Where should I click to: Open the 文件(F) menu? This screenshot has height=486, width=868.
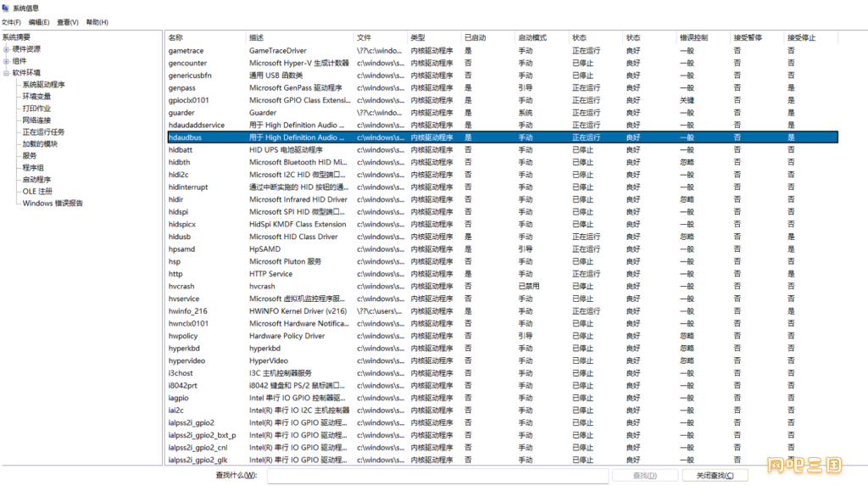11,22
